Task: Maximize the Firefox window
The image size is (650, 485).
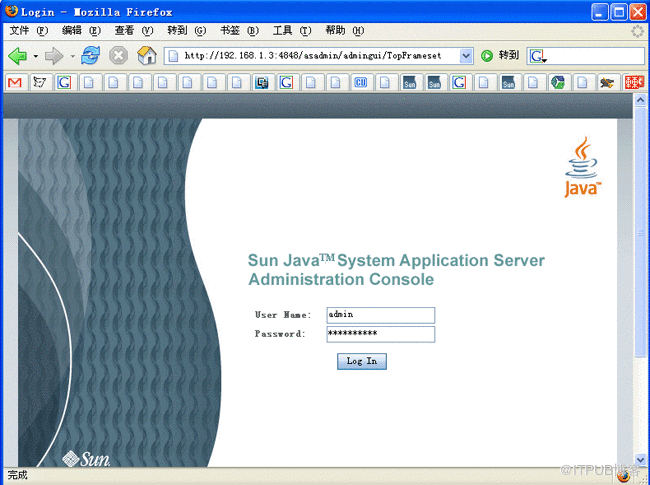Action: click(619, 12)
